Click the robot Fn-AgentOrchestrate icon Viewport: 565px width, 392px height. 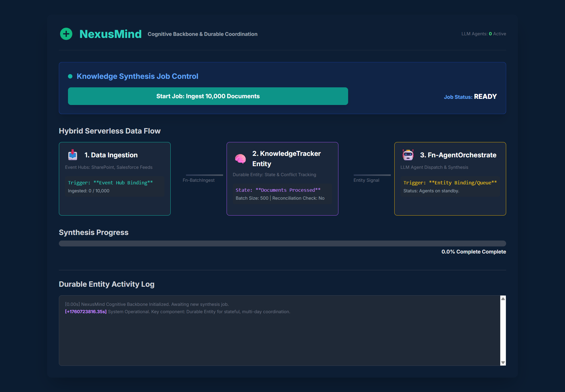click(408, 155)
